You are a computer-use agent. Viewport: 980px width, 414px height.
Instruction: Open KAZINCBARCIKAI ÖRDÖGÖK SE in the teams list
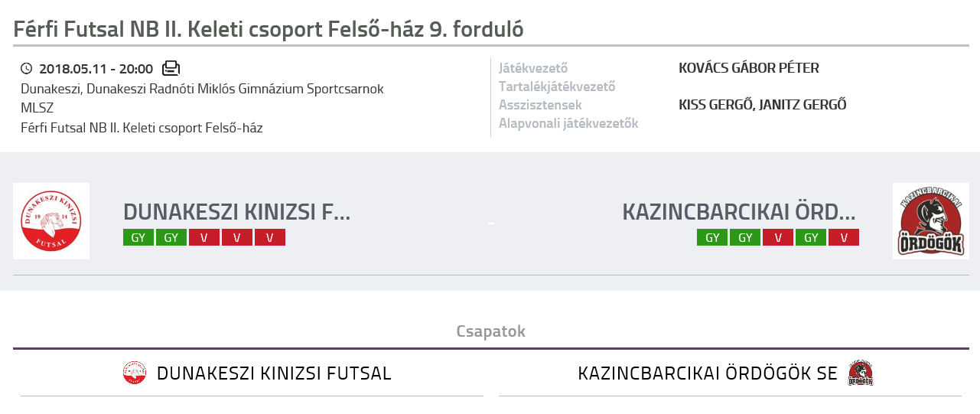(x=708, y=373)
